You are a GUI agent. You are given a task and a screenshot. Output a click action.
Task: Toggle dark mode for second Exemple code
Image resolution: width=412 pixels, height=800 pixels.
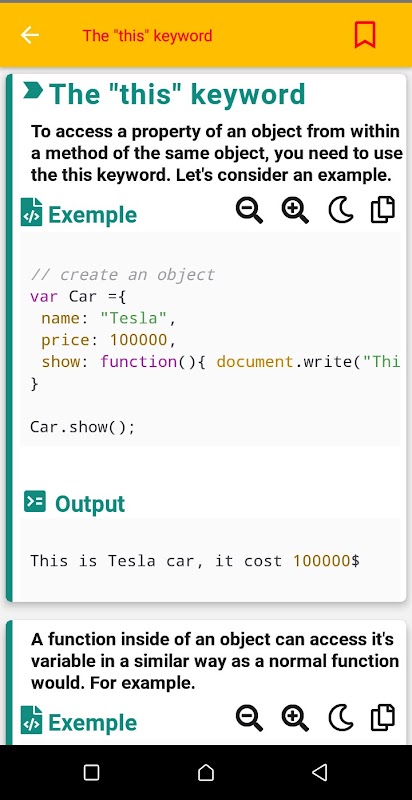[x=341, y=718]
